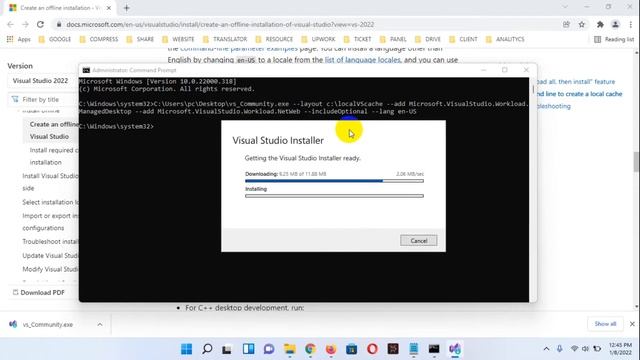Image resolution: width=640 pixels, height=360 pixels.
Task: Open the Version dropdown showing Visual Studio 2022
Action: point(43,81)
